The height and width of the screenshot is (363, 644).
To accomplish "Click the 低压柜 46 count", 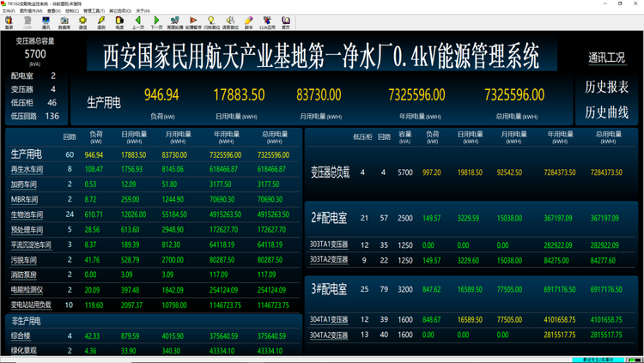I will click(x=52, y=103).
